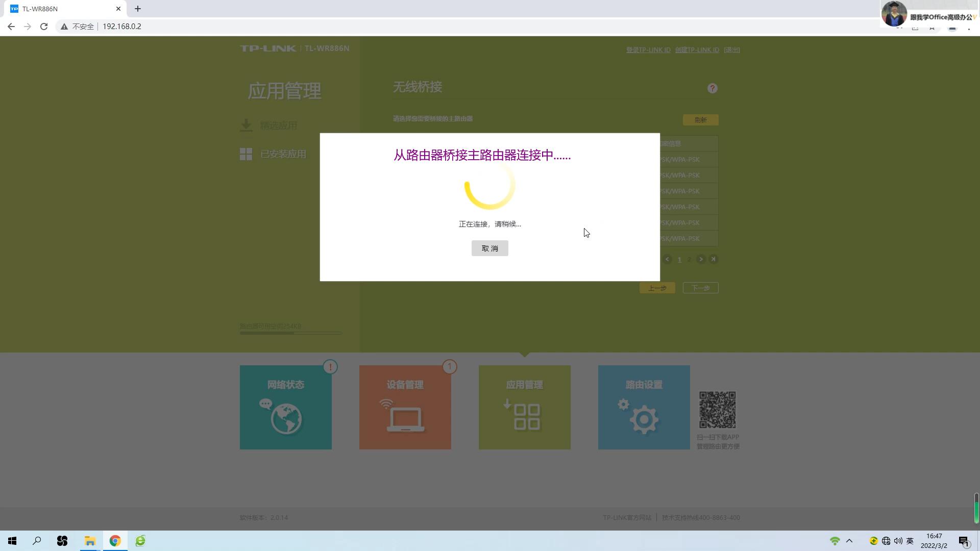Open the 设备管理 panel icon

pos(405,407)
